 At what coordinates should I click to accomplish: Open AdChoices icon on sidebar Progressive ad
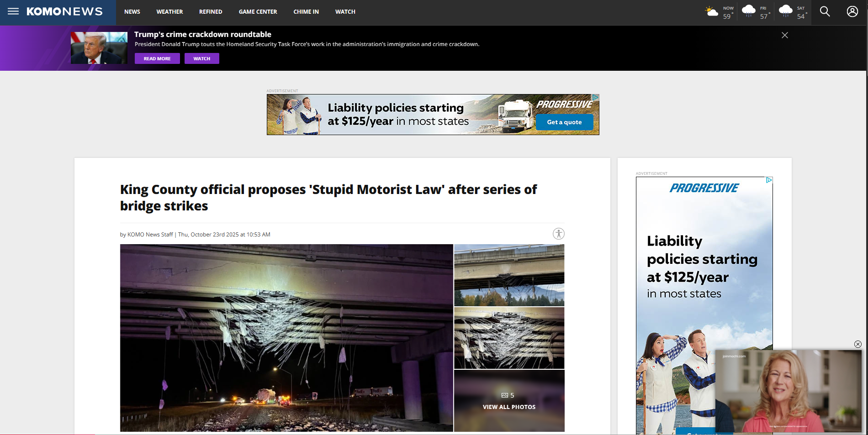(769, 180)
